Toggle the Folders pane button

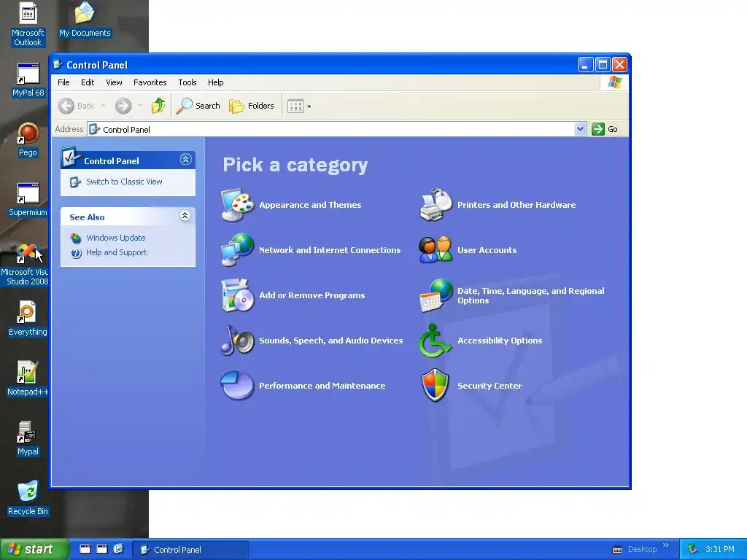coord(252,106)
